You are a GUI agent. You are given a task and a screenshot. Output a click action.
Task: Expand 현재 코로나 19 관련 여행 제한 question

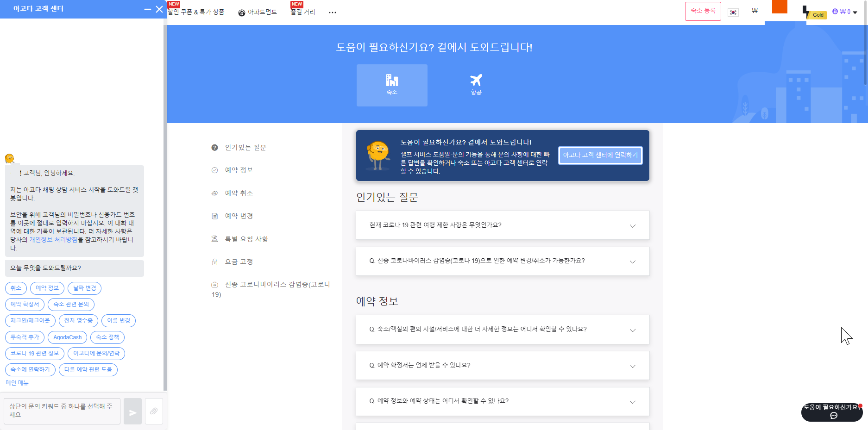tap(503, 225)
